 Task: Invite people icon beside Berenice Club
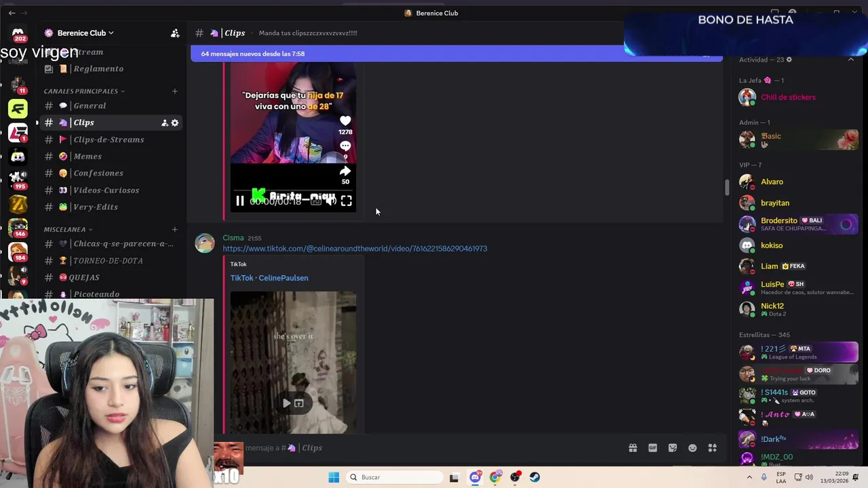[x=175, y=33]
